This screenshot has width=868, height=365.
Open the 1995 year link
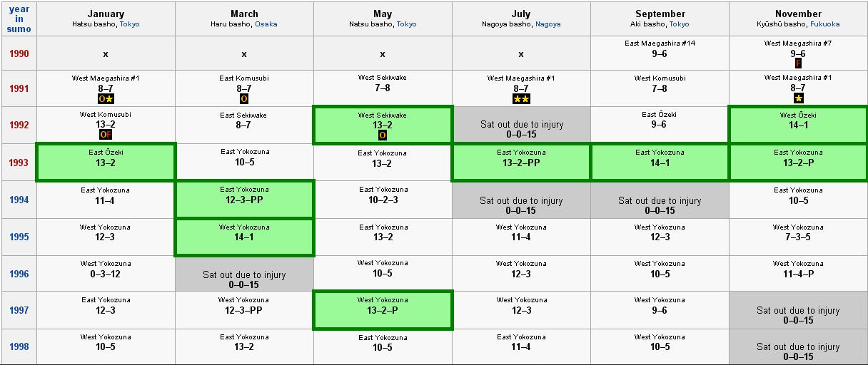[19, 237]
